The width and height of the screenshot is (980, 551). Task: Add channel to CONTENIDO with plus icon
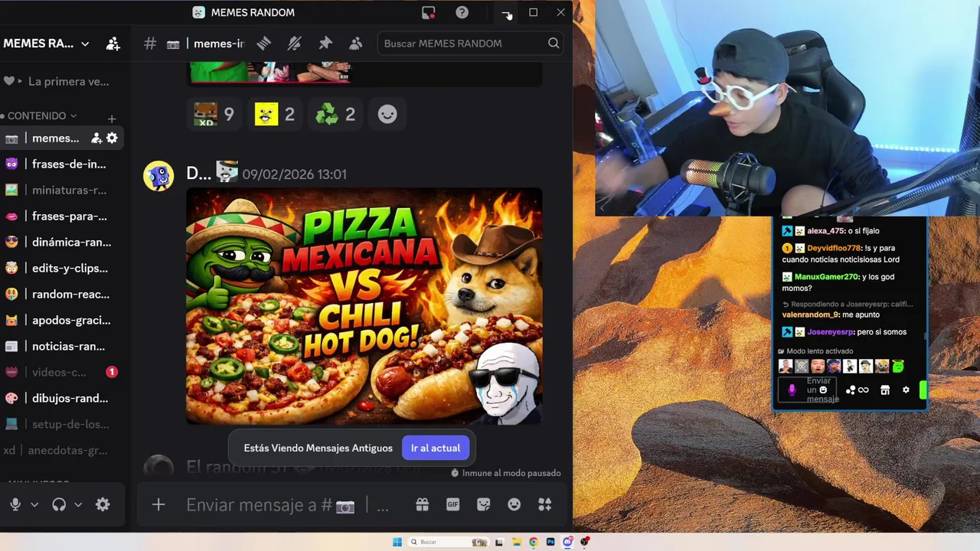pos(112,119)
